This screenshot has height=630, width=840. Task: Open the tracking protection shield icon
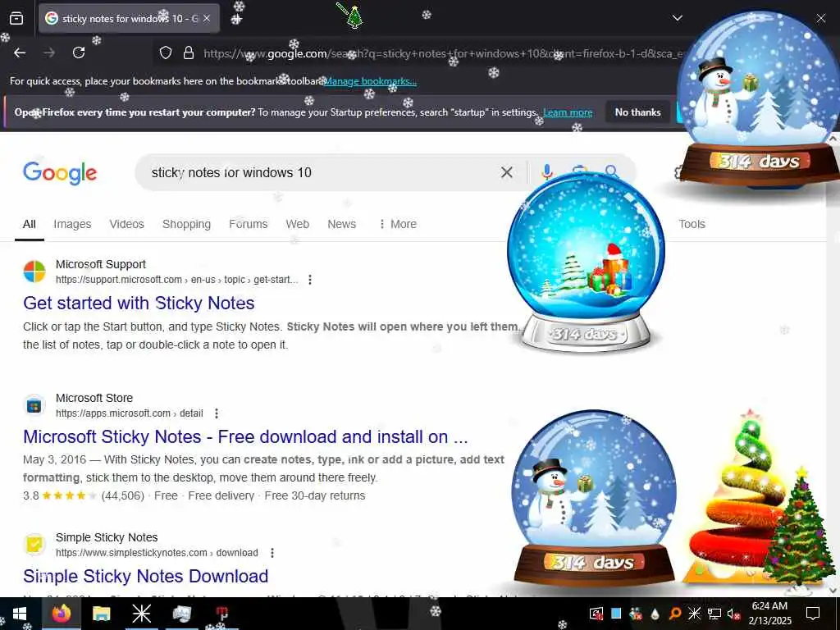(x=166, y=52)
